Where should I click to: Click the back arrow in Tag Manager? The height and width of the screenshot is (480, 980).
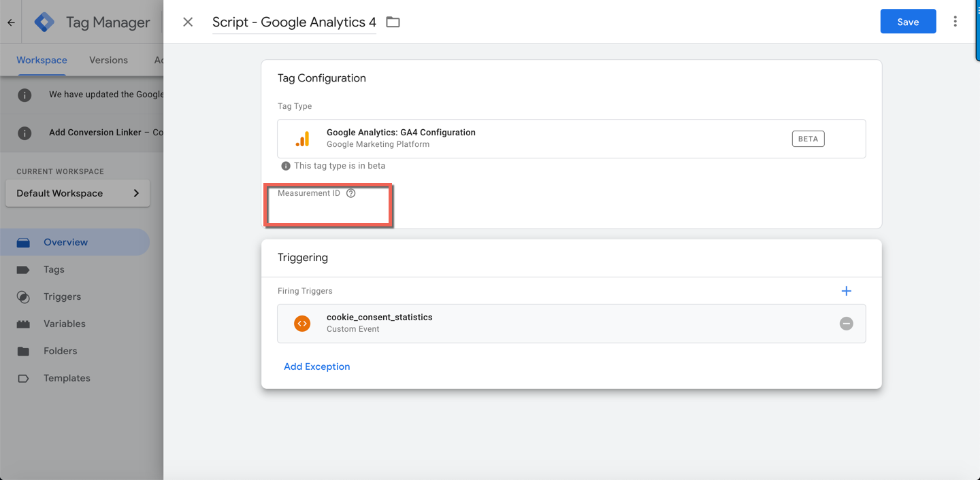pos(11,22)
